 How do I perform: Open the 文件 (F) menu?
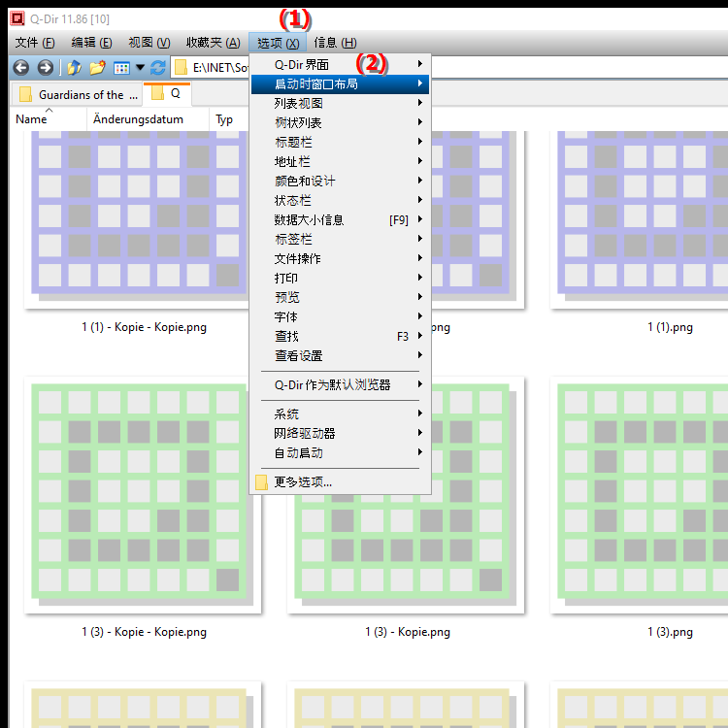click(x=35, y=43)
